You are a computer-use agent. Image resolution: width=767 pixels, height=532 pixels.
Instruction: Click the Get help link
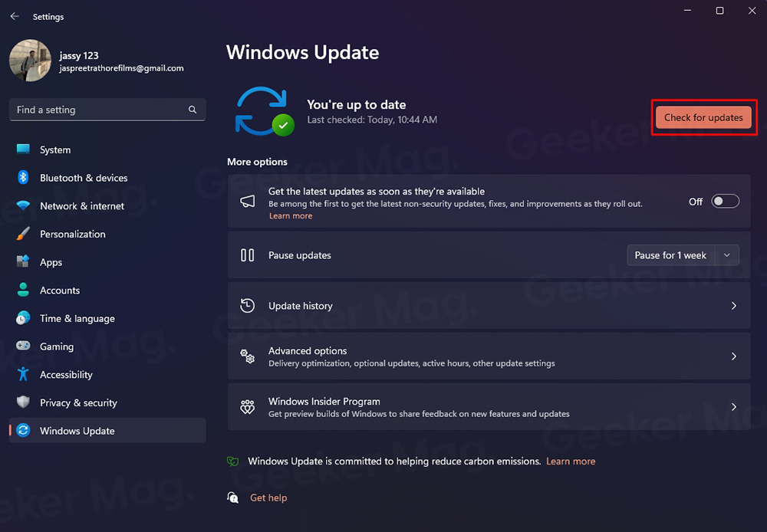268,498
